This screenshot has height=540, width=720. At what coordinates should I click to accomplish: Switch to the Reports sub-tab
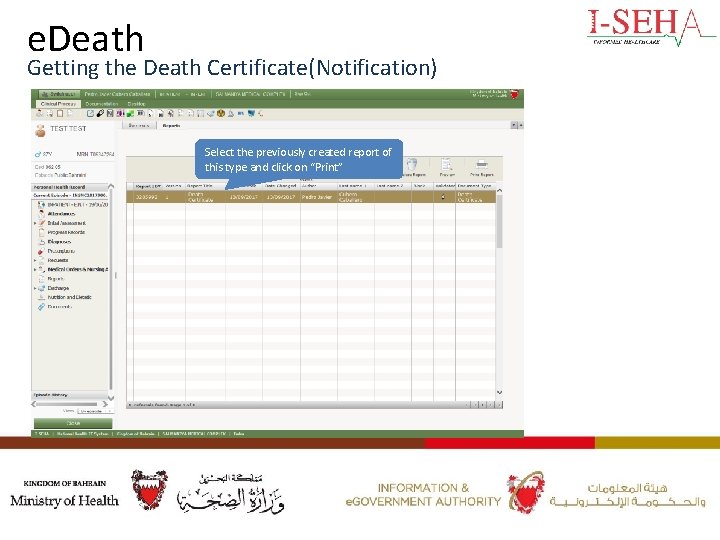[171, 125]
